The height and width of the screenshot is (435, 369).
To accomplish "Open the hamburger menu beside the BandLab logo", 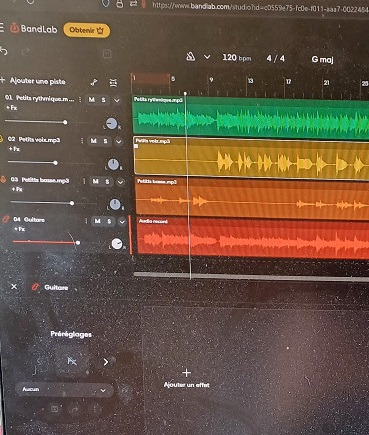I will 2,28.
